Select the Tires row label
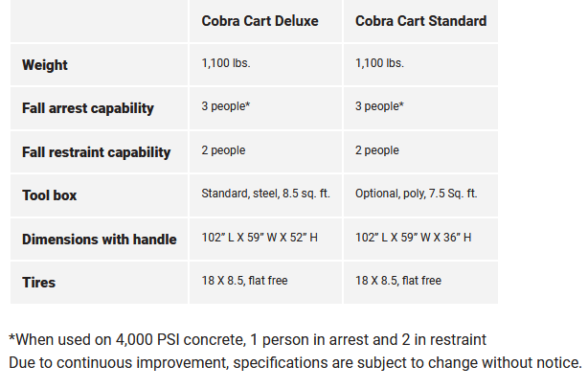Image resolution: width=588 pixels, height=389 pixels. click(39, 282)
